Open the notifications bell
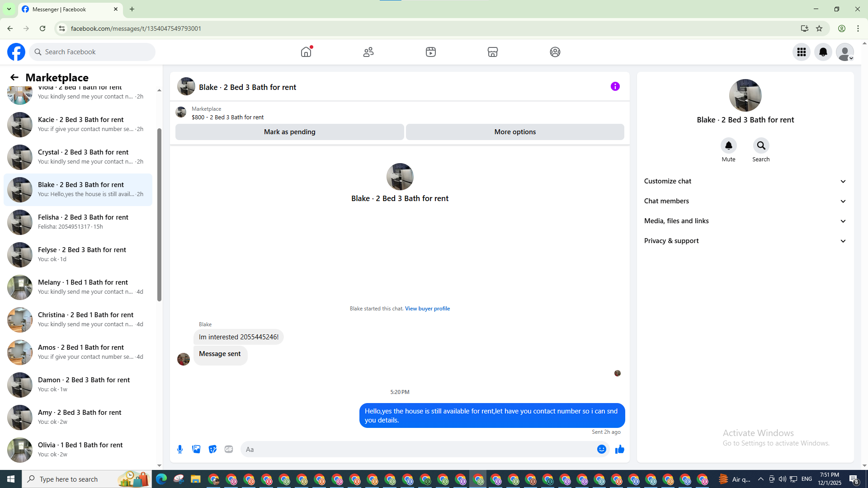The image size is (868, 488). 823,52
